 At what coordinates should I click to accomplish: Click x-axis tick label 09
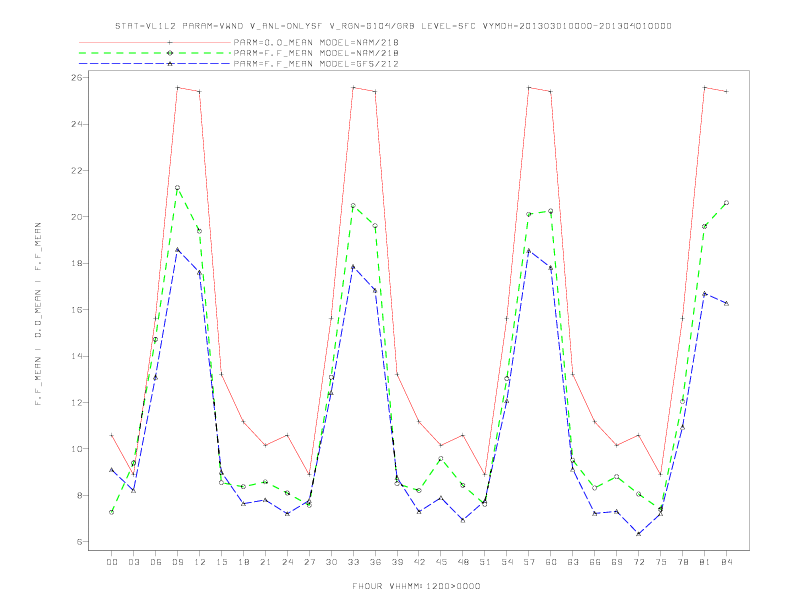point(177,562)
